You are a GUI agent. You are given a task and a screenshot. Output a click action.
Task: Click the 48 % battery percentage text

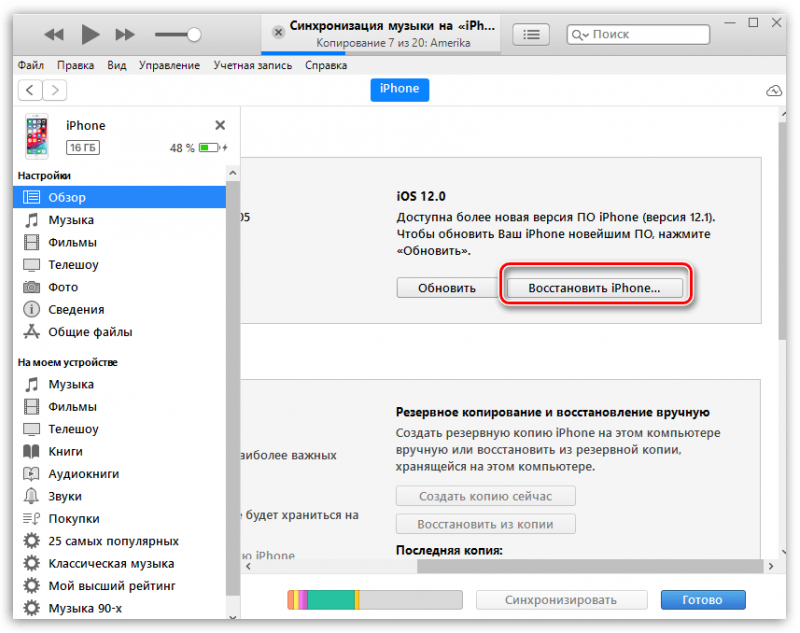[182, 148]
